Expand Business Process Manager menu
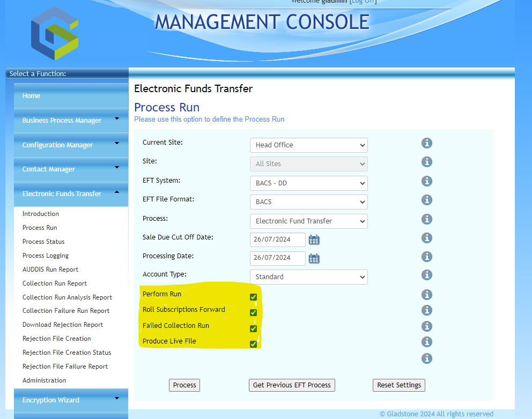The image size is (532, 419). point(71,121)
